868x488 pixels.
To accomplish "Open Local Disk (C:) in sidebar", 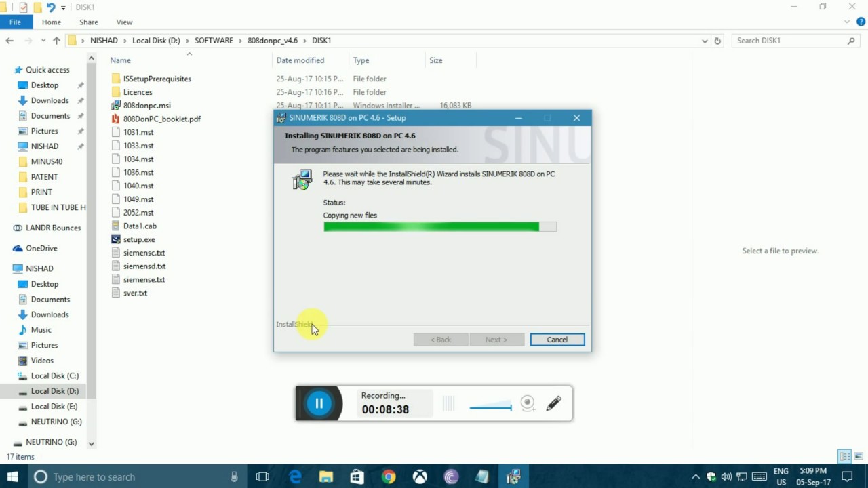I will (x=54, y=375).
